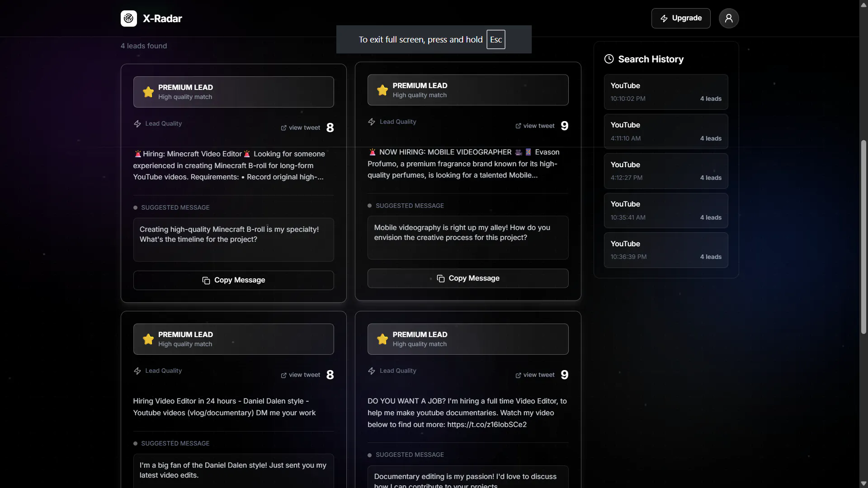Click star icon on Minecraft lead card

tap(148, 92)
